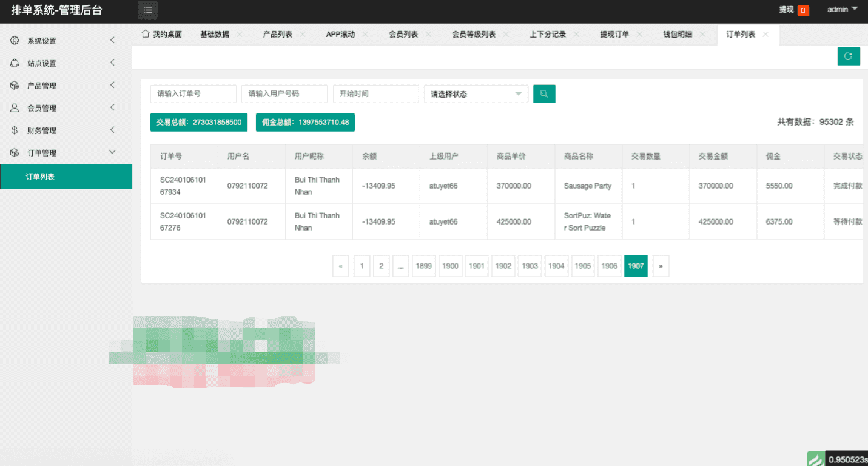
Task: Click the home icon on 我的桌面 tab
Action: tap(145, 34)
